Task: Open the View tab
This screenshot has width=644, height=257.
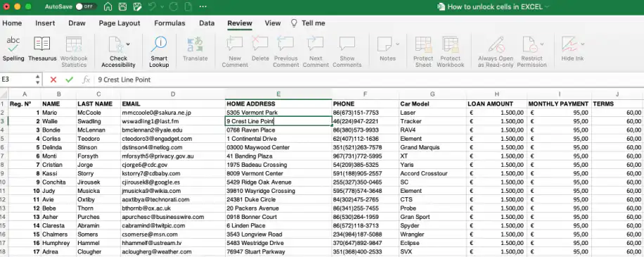Action: click(x=273, y=23)
